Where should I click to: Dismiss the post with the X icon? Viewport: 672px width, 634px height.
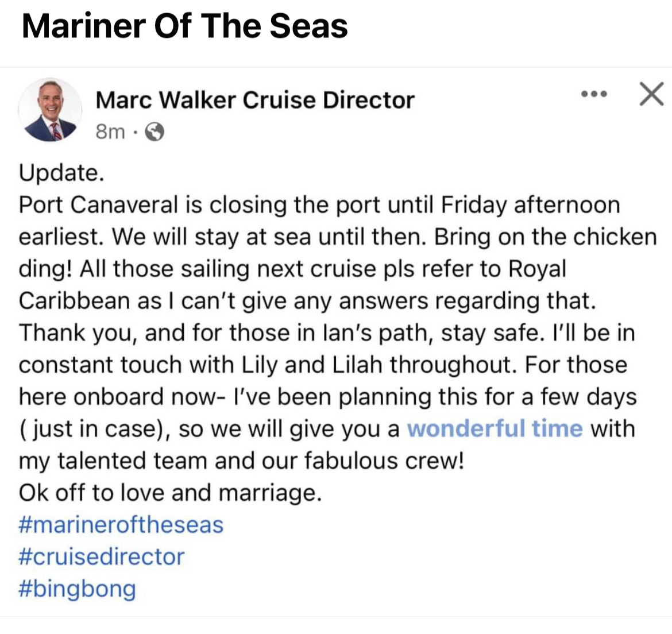(652, 94)
